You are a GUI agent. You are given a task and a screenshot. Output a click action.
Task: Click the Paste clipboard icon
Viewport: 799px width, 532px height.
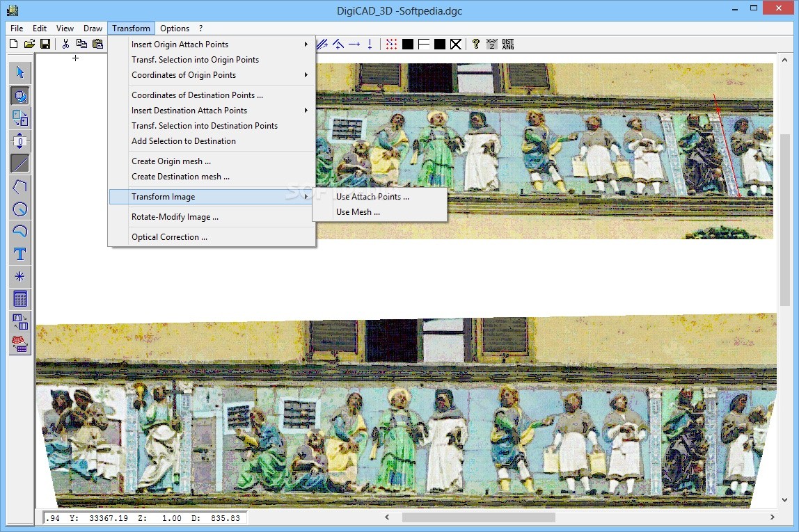point(97,45)
